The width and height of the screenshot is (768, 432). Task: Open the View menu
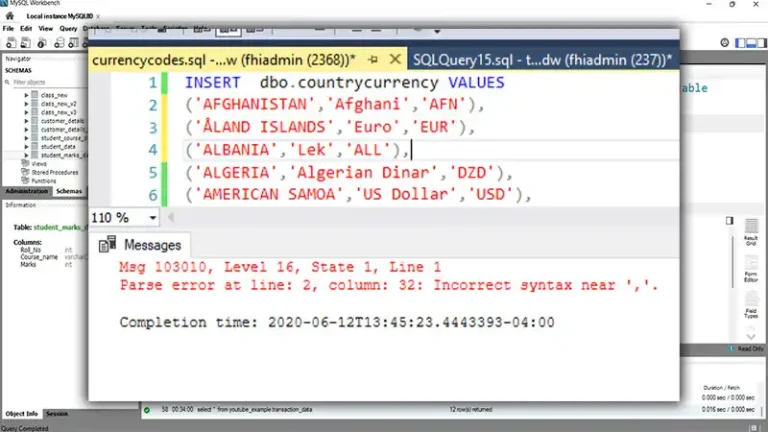click(46, 28)
